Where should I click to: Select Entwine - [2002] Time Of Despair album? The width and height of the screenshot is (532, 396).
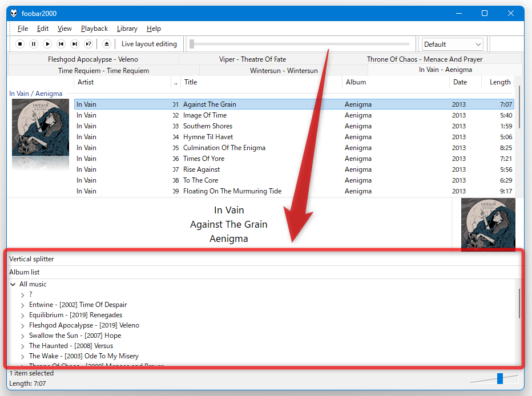(x=78, y=305)
